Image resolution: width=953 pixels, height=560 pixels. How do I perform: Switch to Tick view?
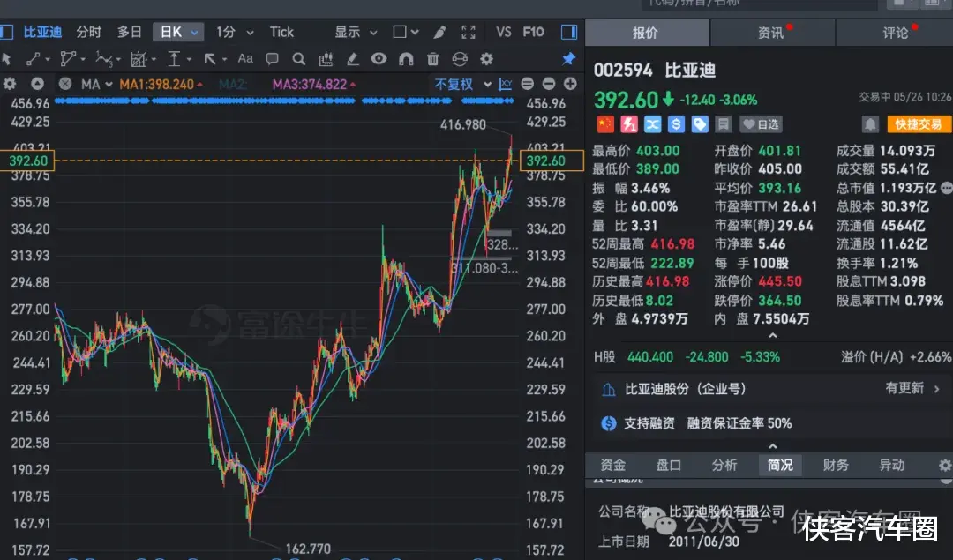(x=281, y=33)
